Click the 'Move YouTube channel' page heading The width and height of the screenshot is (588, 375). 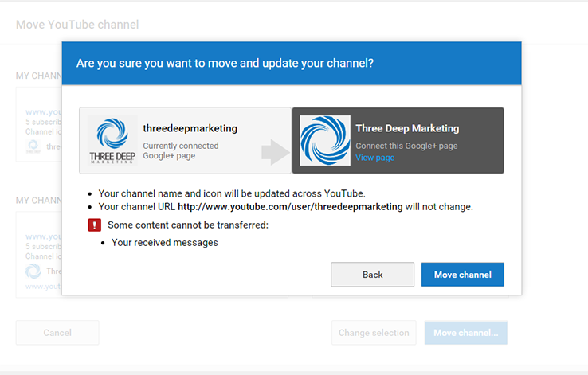click(x=77, y=25)
